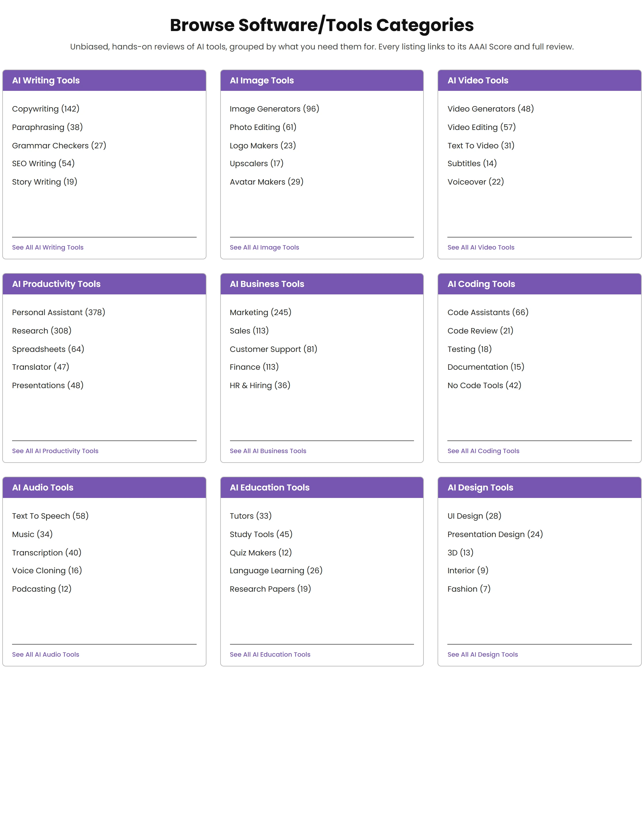The height and width of the screenshot is (828, 644).
Task: Open Code Assistants (66)
Action: pos(488,313)
